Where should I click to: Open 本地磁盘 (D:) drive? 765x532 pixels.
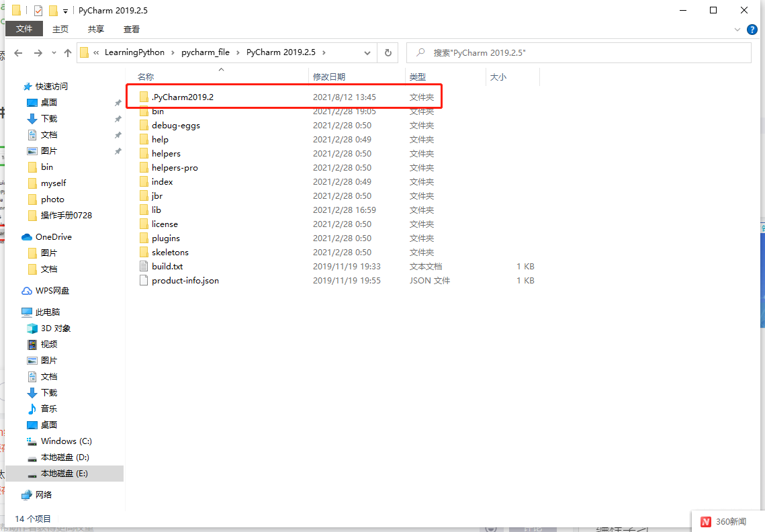tap(64, 457)
